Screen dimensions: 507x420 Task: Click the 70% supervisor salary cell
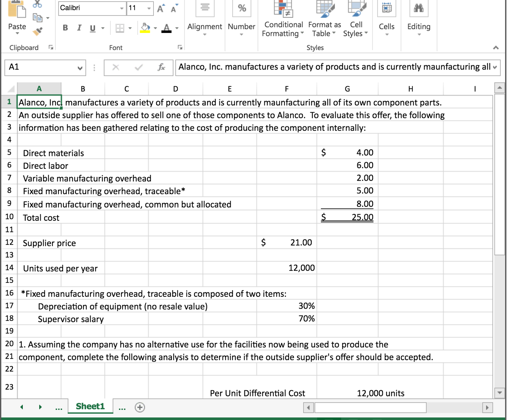[x=287, y=318]
